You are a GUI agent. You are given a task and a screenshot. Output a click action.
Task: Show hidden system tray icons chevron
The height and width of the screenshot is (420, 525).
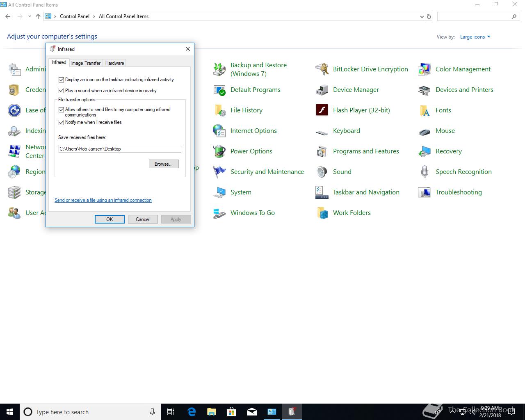pyautogui.click(x=452, y=412)
